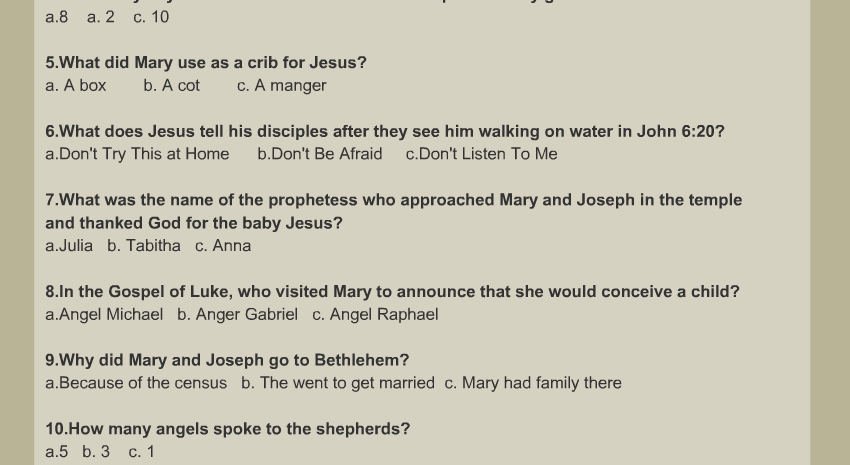850x465 pixels.
Task: Select 'c. 1' under question 10
Action: coord(141,451)
